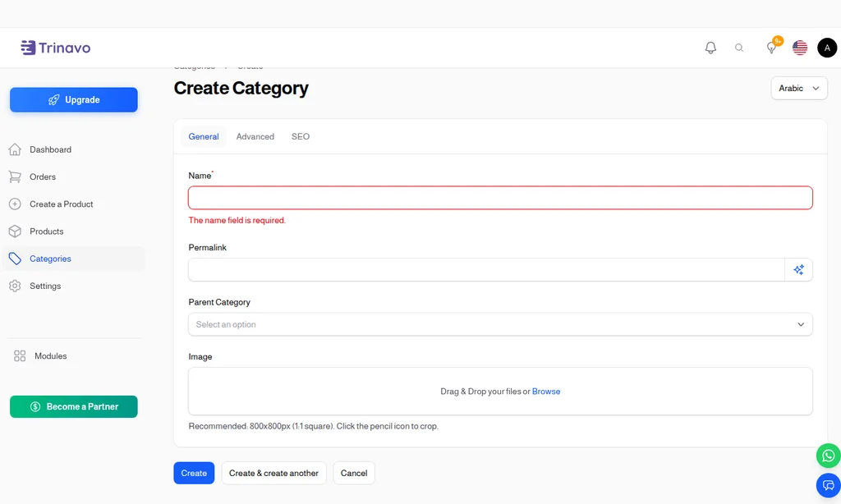Click the Cancel button

(x=354, y=473)
